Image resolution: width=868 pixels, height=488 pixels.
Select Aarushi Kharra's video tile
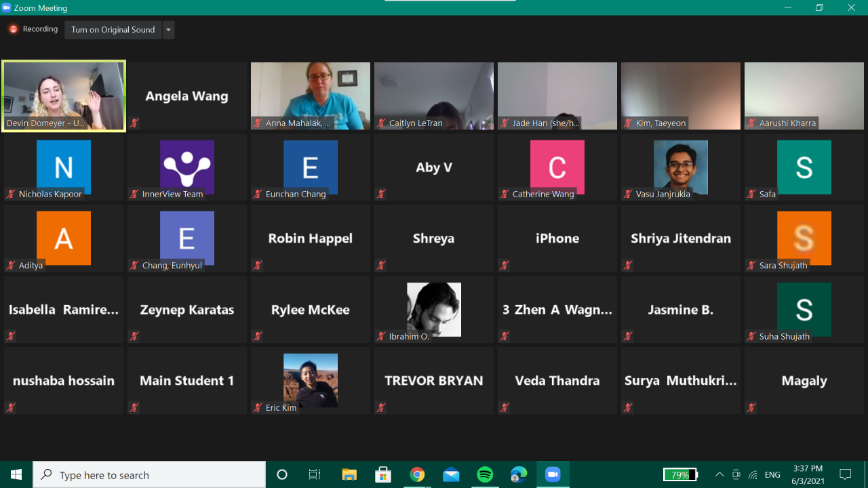tap(804, 96)
